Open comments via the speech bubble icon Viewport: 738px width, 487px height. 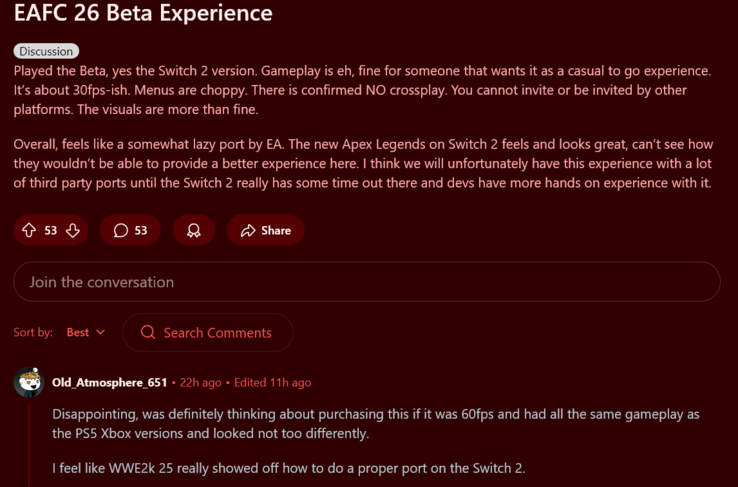click(x=121, y=230)
